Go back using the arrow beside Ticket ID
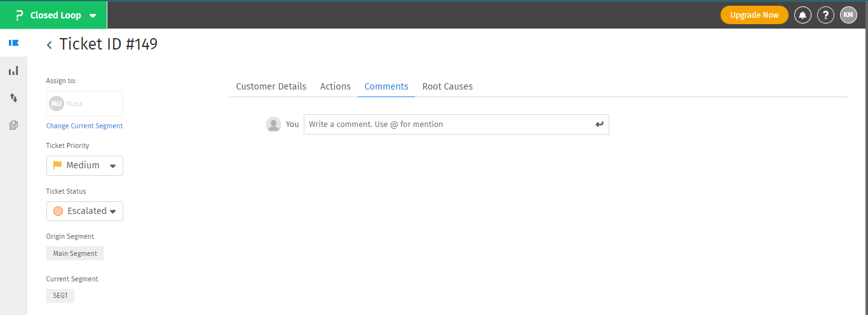This screenshot has height=315, width=868. click(x=50, y=45)
